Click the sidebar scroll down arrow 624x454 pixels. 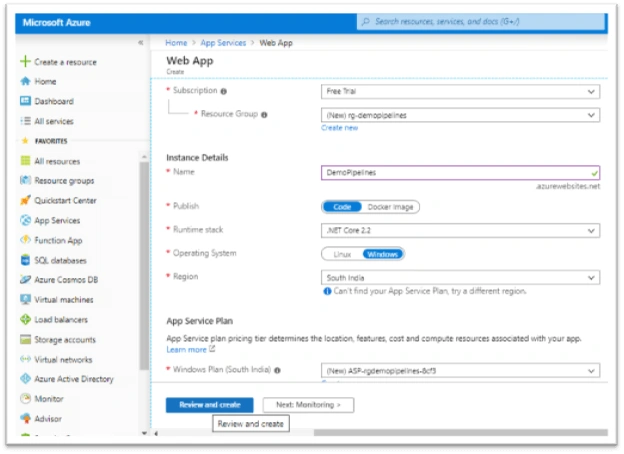(144, 433)
